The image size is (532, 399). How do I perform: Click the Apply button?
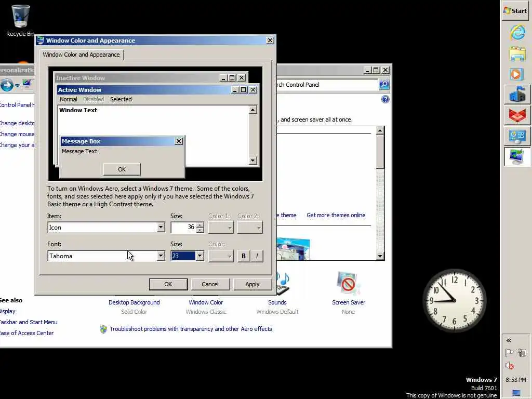(x=252, y=284)
